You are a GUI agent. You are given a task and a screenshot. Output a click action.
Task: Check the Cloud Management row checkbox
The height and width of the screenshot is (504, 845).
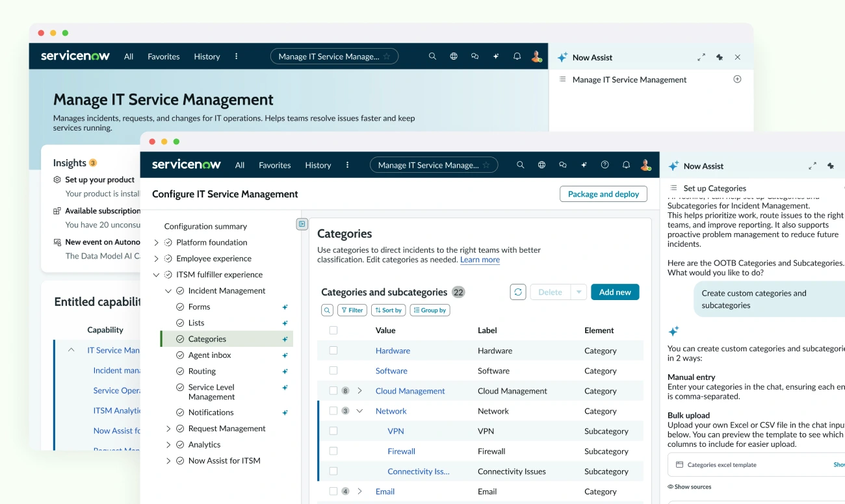pos(333,390)
